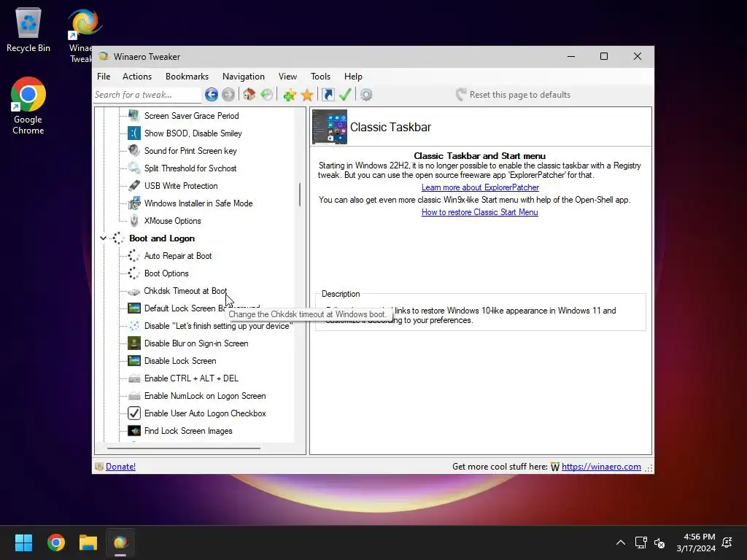Image resolution: width=747 pixels, height=560 pixels.
Task: Click the greyed Forward navigation arrow
Action: [x=228, y=95]
